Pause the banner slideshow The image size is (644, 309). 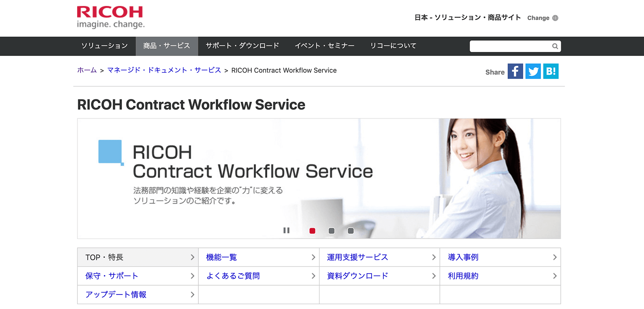tap(287, 231)
